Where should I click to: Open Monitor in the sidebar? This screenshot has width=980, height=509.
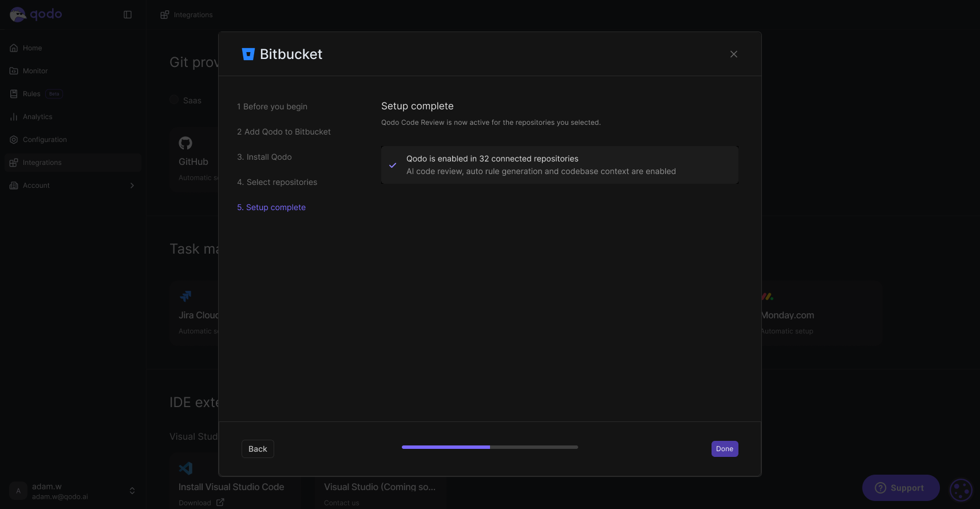pos(73,71)
